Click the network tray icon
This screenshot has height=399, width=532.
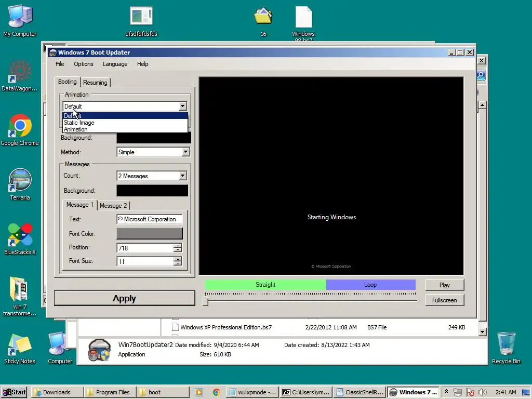(x=458, y=392)
